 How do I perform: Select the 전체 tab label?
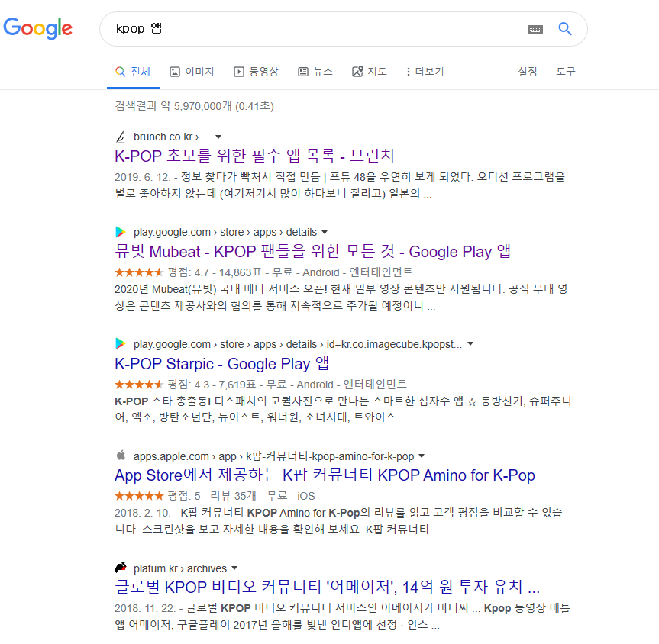141,72
